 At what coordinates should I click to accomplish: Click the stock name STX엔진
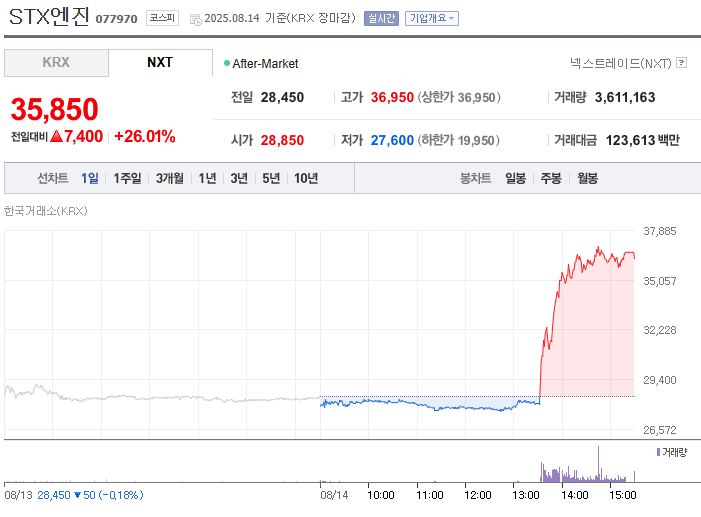[49, 17]
